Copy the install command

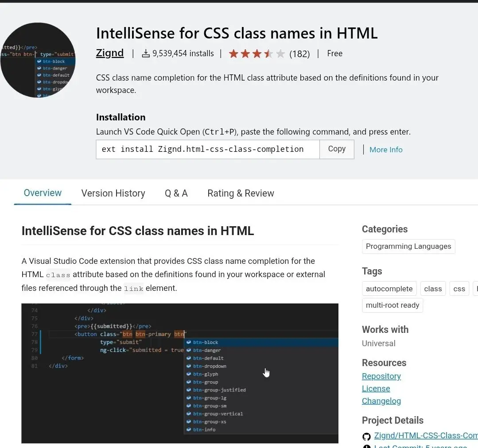click(336, 149)
